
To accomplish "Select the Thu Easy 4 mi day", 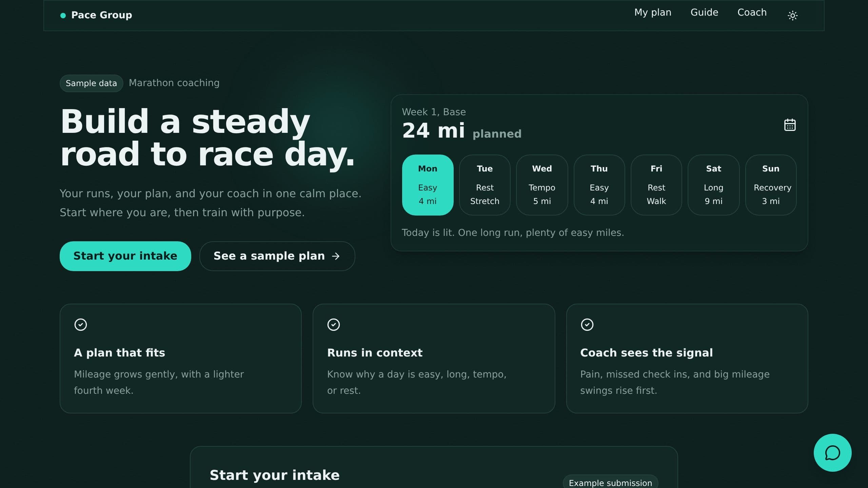I will (599, 185).
